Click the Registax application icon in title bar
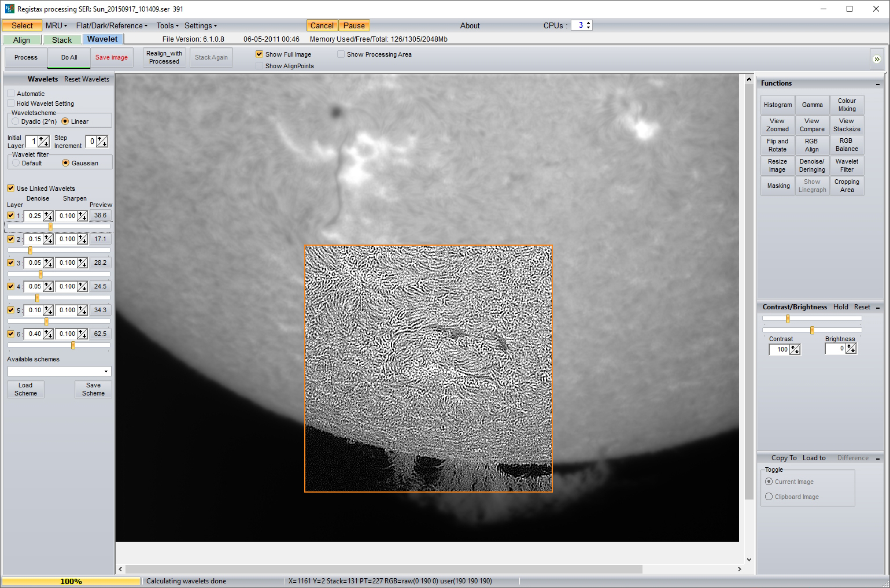 coord(9,9)
